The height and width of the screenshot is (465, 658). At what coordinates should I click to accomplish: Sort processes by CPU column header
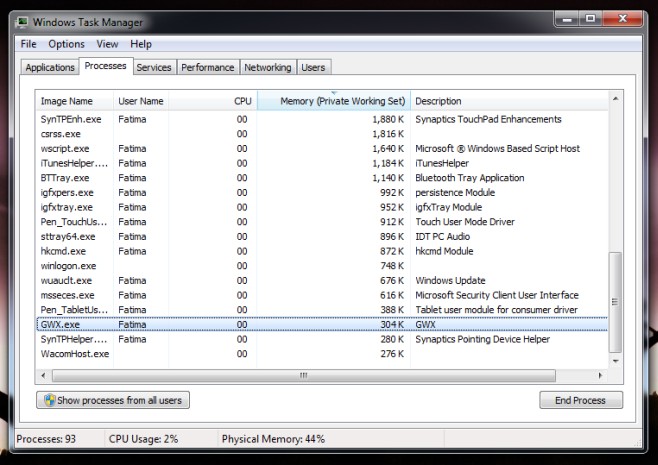(212, 101)
